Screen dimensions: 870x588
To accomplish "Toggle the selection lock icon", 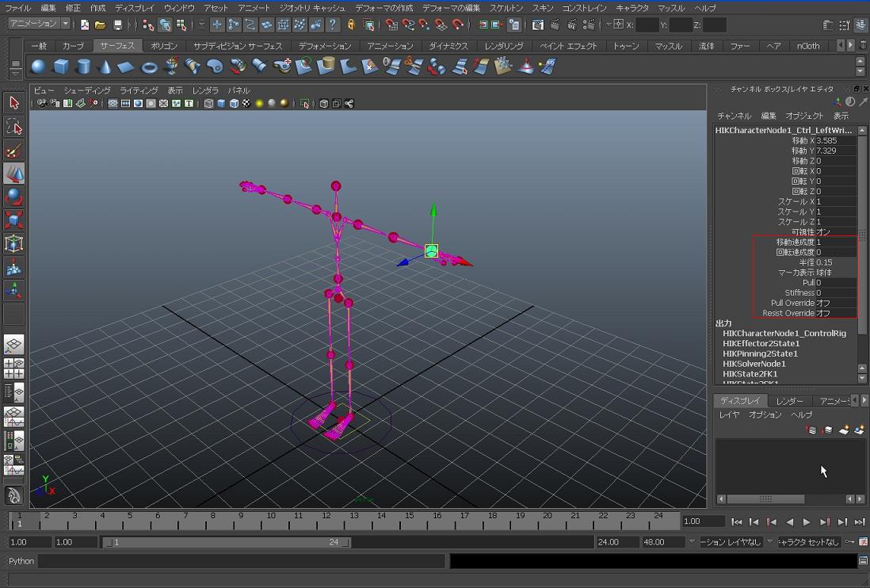I will coord(352,25).
